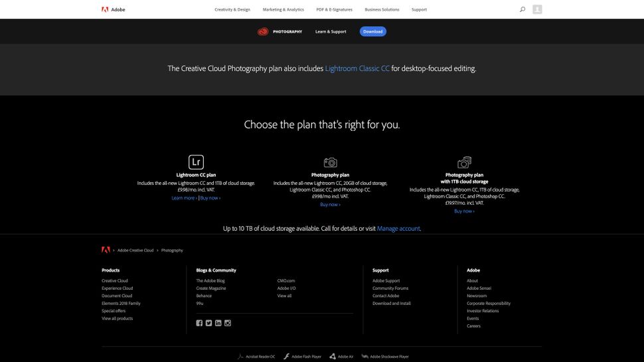Open Adobe Sensei footer link

(479, 288)
